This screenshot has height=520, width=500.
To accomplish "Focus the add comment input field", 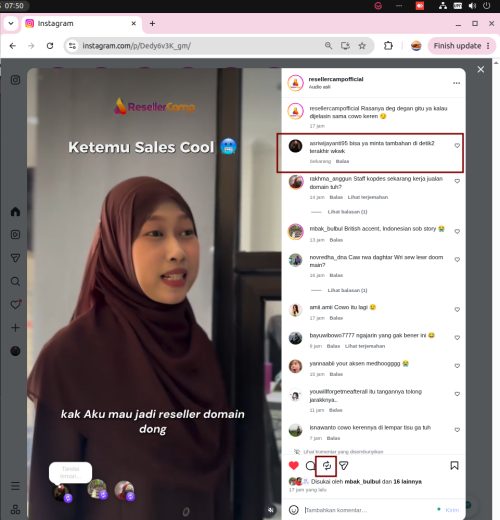I will click(x=368, y=510).
